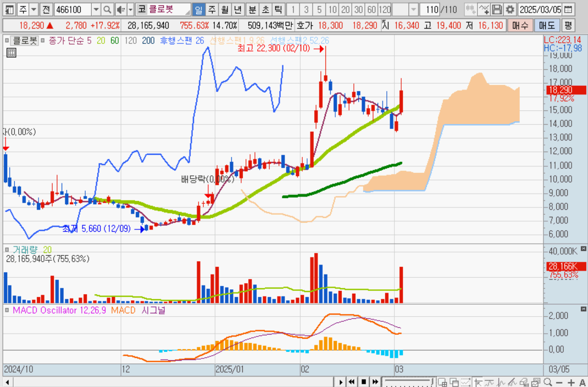The width and height of the screenshot is (588, 387).
Task: Select the 일 daily chart period
Action: tap(199, 9)
